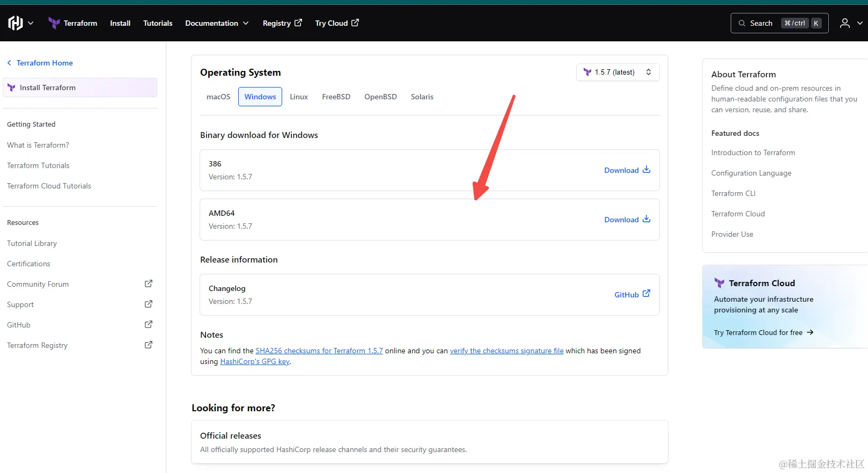
Task: Click Try Terraform Cloud for free
Action: (x=764, y=332)
